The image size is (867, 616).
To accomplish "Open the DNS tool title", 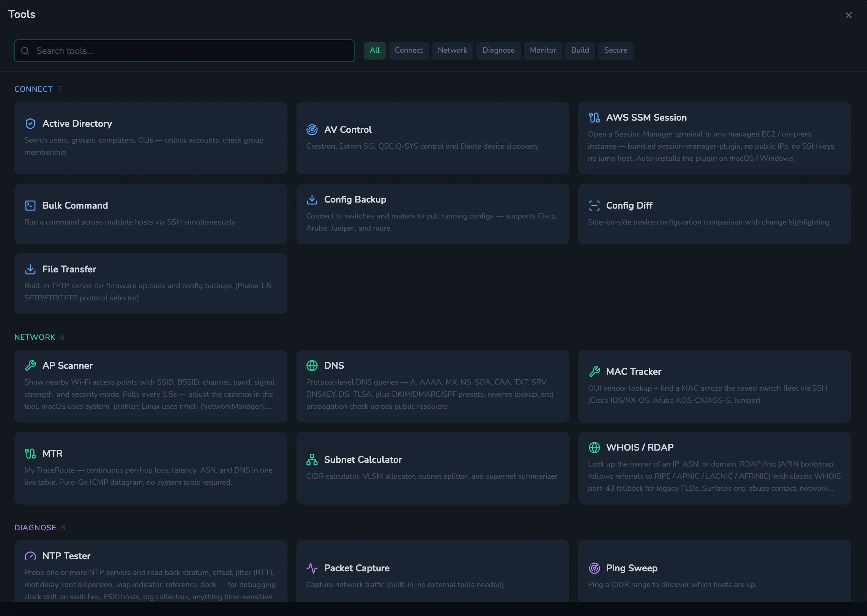I will (x=334, y=366).
